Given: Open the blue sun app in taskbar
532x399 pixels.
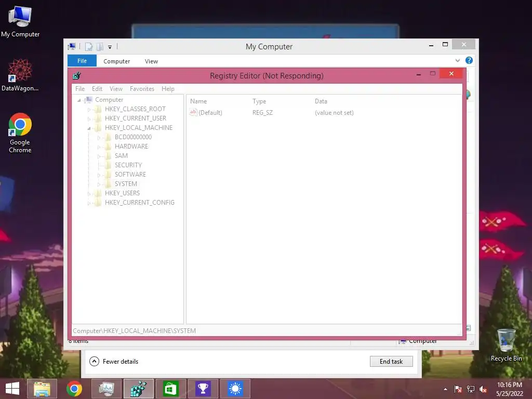Looking at the screenshot, I should pos(235,389).
